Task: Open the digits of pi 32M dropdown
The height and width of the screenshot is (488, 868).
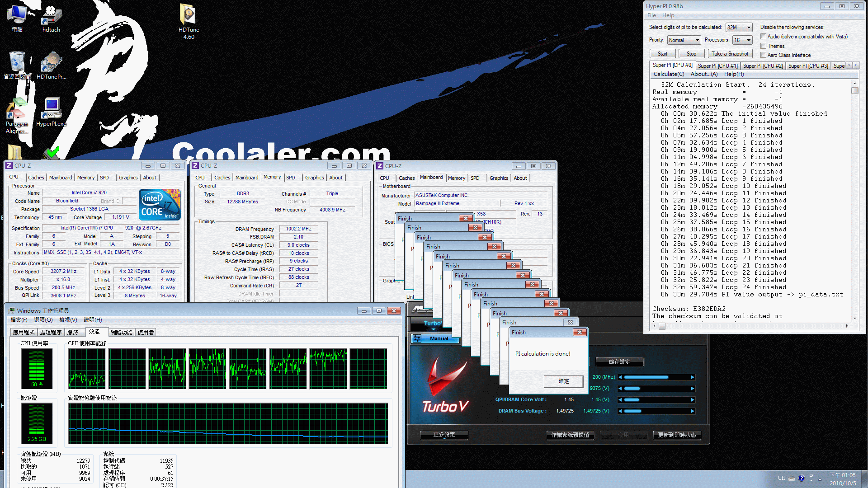Action: 739,28
